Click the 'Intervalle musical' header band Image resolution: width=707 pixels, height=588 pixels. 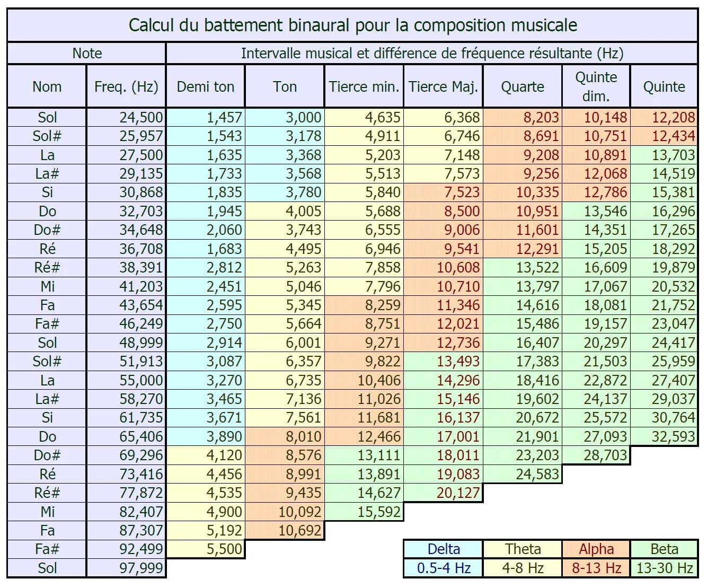click(x=432, y=53)
